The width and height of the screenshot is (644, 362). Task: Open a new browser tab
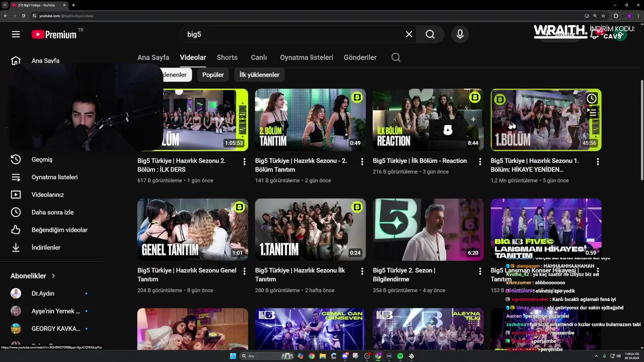click(x=73, y=5)
